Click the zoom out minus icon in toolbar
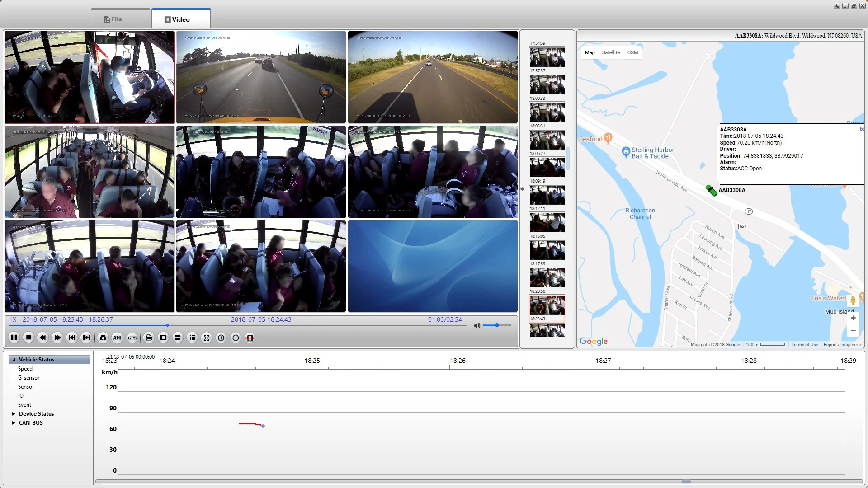This screenshot has width=868, height=488. (x=236, y=338)
